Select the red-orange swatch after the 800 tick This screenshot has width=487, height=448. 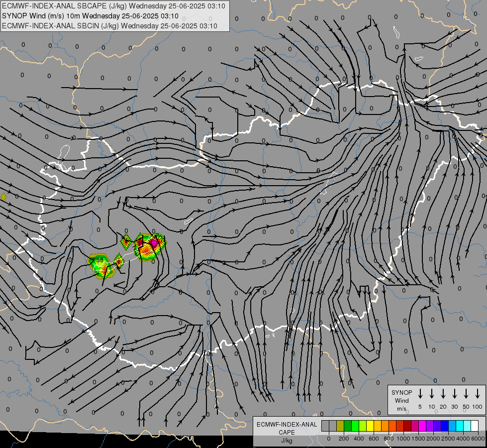(x=393, y=426)
